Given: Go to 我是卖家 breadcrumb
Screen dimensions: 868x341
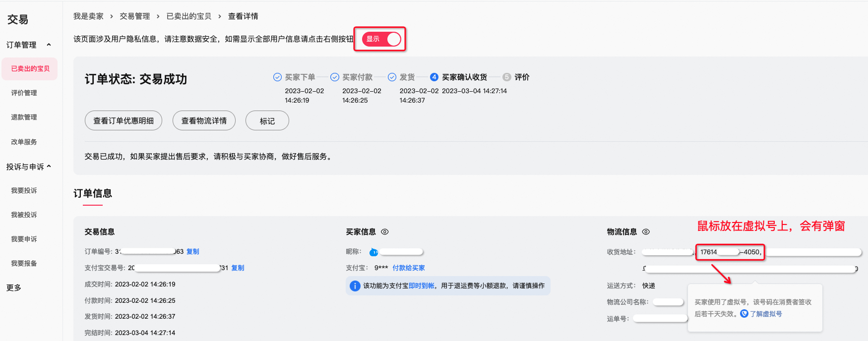Looking at the screenshot, I should pyautogui.click(x=88, y=16).
